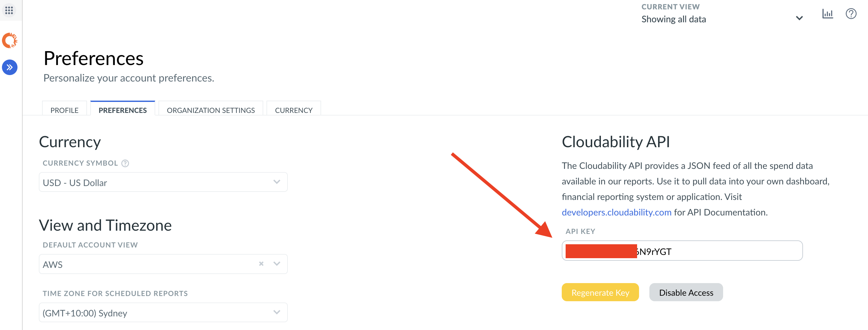Select the Preferences tab
The width and height of the screenshot is (868, 330).
pos(123,110)
